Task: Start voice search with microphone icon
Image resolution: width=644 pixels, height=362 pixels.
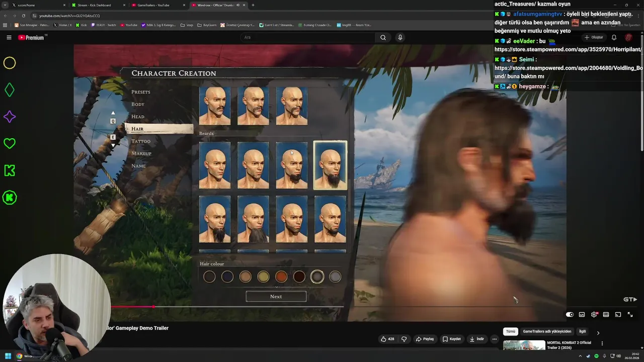Action: pos(400,37)
